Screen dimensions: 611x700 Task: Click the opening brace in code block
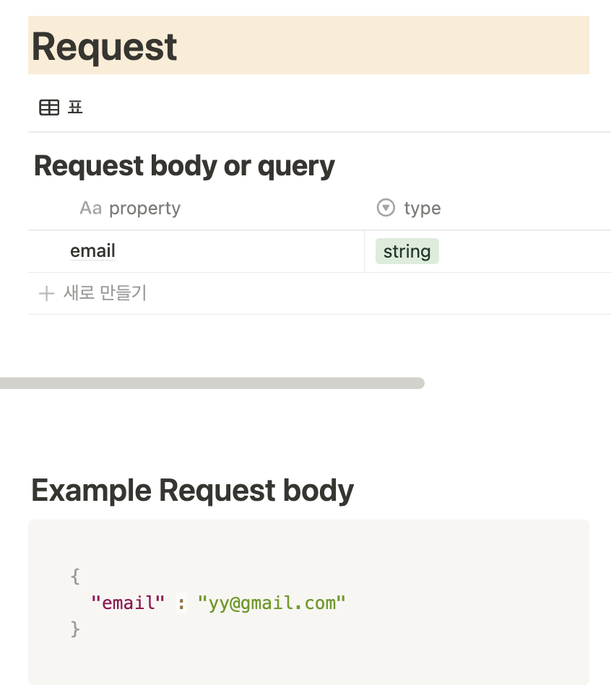tap(75, 576)
